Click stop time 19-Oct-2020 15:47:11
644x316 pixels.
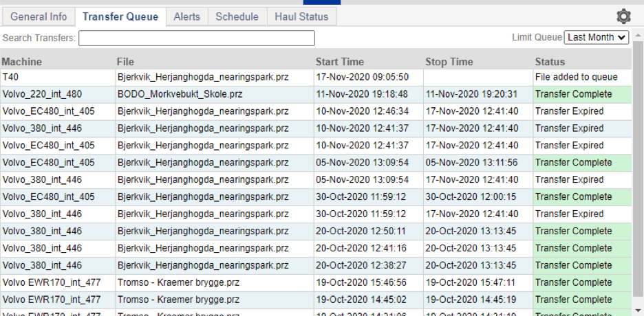pyautogui.click(x=470, y=283)
